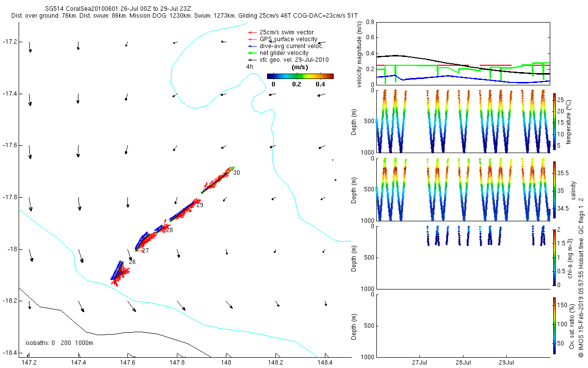The width and height of the screenshot is (588, 368).
Task: Click the green net glider velocity legend arrow
Action: tap(252, 53)
